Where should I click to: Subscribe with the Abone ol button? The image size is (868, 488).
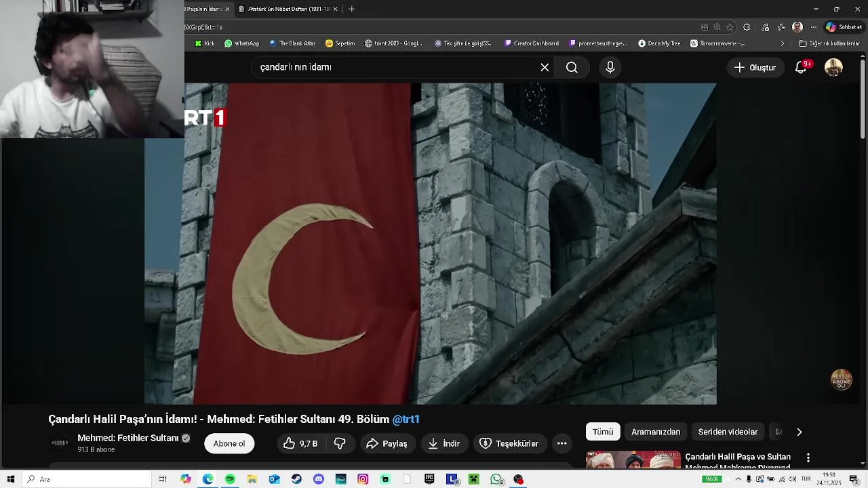(229, 443)
